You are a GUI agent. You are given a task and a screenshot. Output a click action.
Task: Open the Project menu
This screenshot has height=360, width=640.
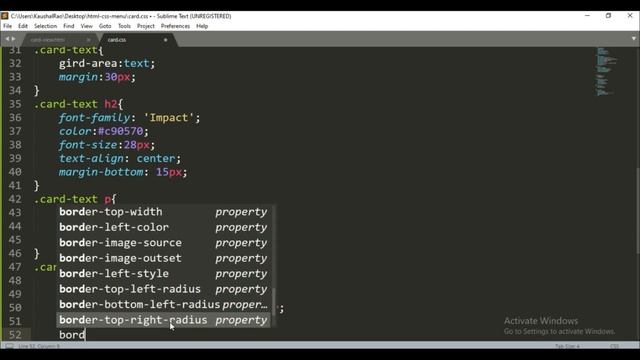coord(146,26)
